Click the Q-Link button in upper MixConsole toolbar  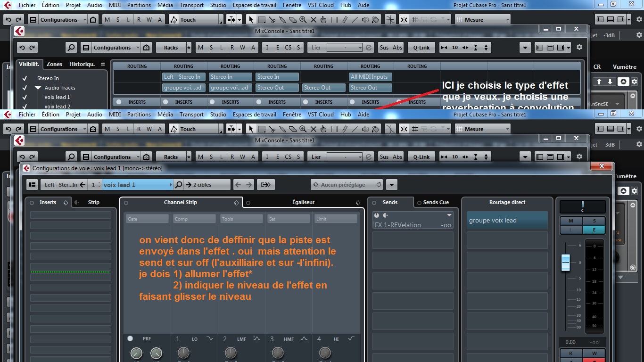click(421, 48)
